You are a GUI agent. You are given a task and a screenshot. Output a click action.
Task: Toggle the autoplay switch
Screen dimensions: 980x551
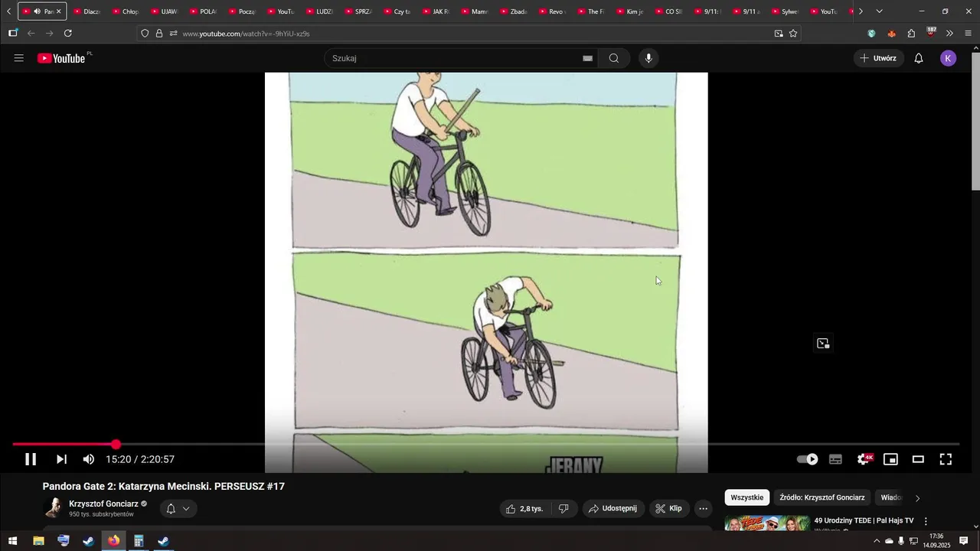tap(808, 459)
